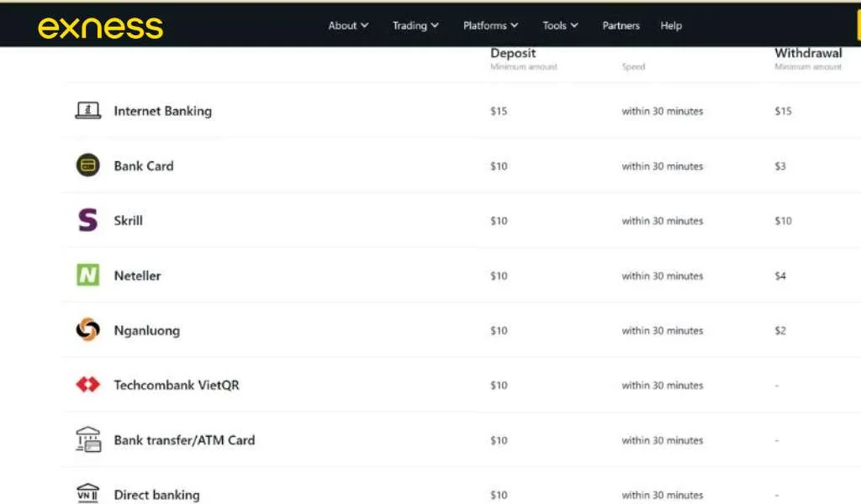This screenshot has width=861, height=504.
Task: Click the Neteller row label
Action: [137, 275]
